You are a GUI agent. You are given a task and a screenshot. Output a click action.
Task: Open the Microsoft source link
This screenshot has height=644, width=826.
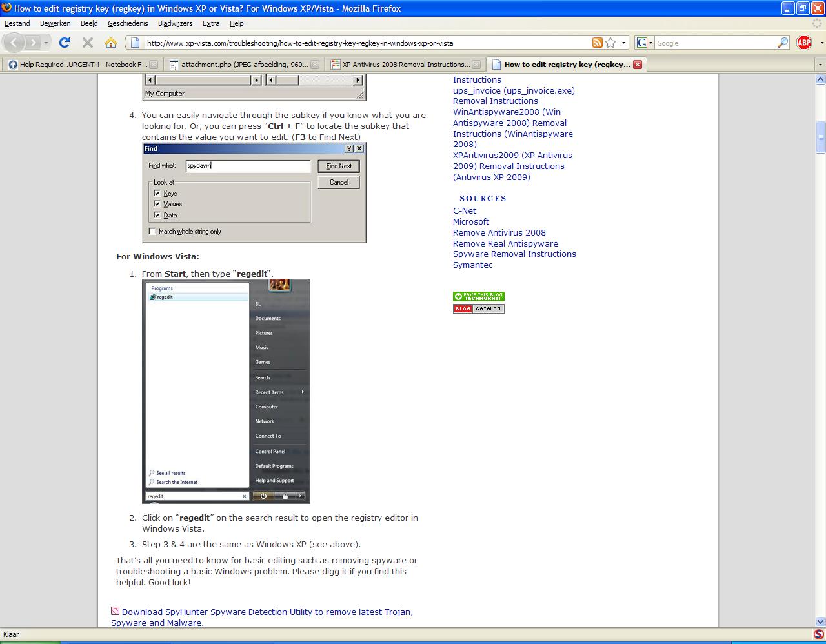click(471, 222)
